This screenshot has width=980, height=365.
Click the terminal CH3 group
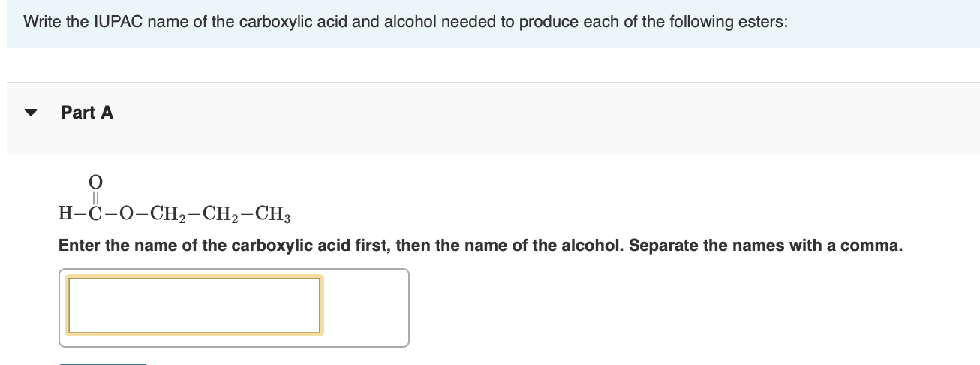(x=275, y=213)
